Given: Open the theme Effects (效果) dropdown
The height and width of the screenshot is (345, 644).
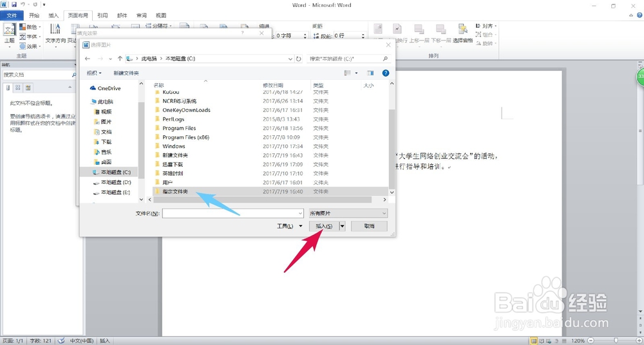Looking at the screenshot, I should coord(30,46).
